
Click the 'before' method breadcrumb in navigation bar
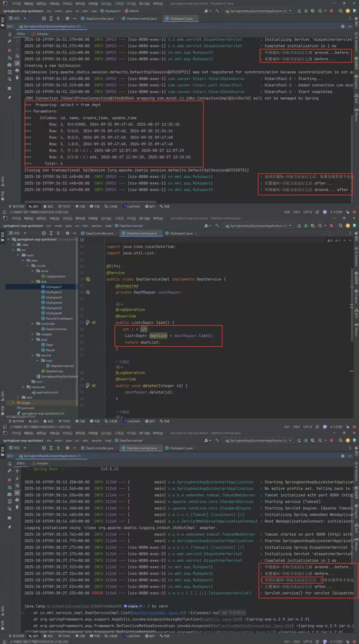[x=134, y=11]
